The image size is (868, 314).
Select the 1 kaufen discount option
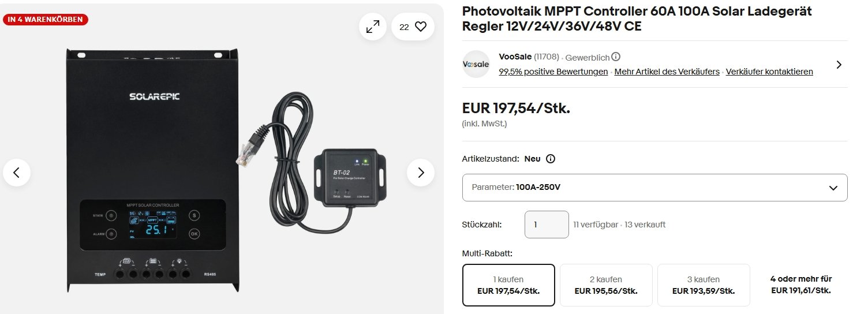(x=508, y=285)
